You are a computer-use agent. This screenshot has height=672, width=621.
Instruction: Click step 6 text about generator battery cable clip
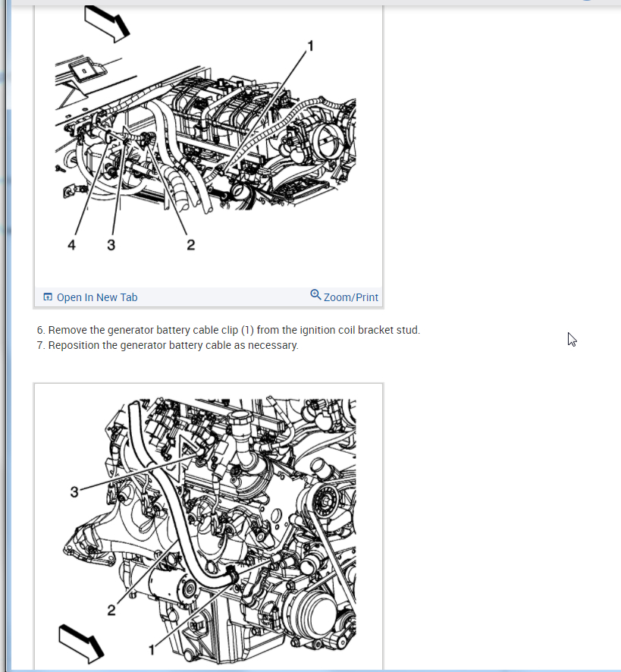coord(228,330)
